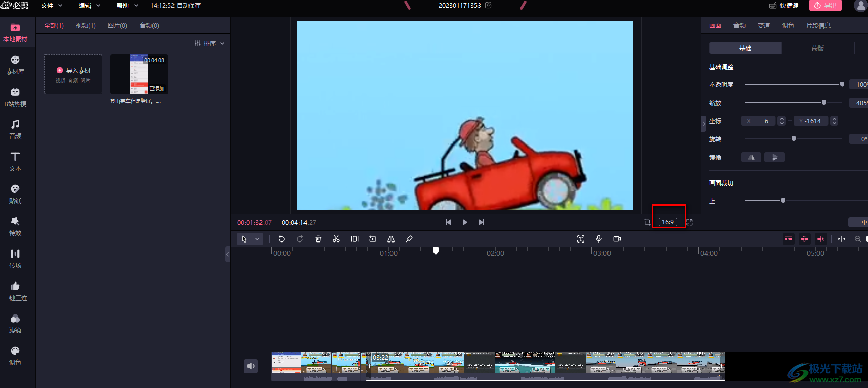Screen dimensions: 868x388
Task: Enter fullscreen preview
Action: [690, 222]
